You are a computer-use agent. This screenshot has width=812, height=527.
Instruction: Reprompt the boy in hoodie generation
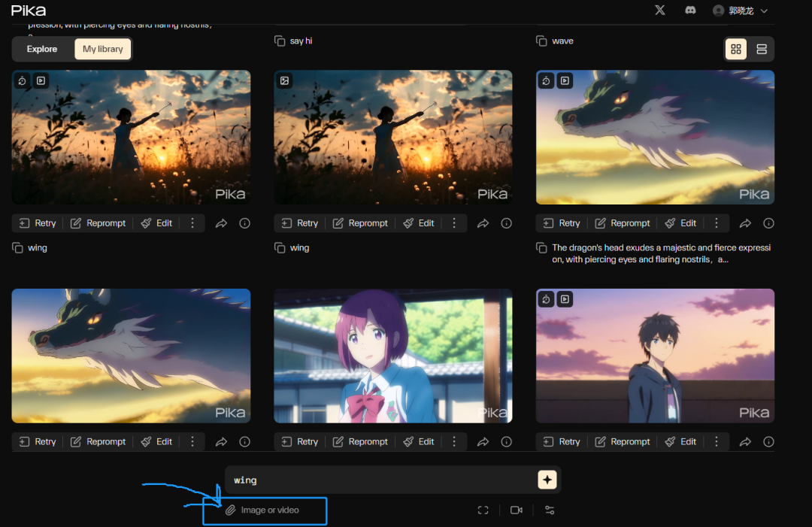[623, 441]
